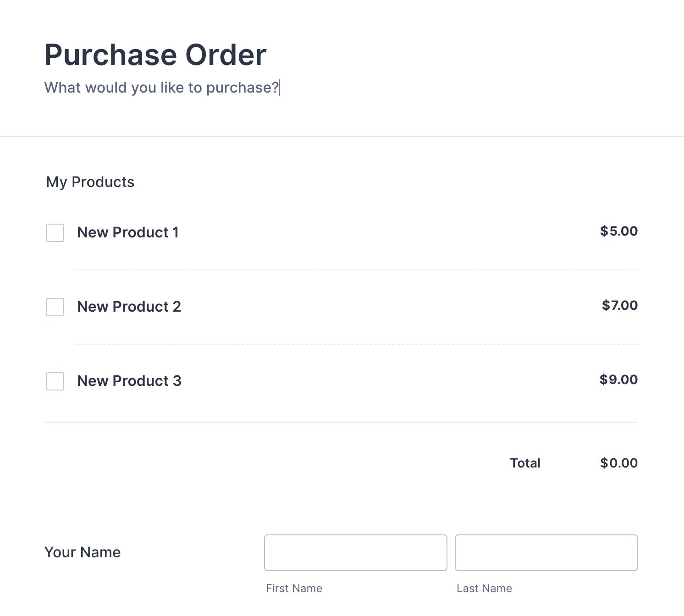Click the Last Name sublabel text
The width and height of the screenshot is (684, 616).
(x=484, y=588)
